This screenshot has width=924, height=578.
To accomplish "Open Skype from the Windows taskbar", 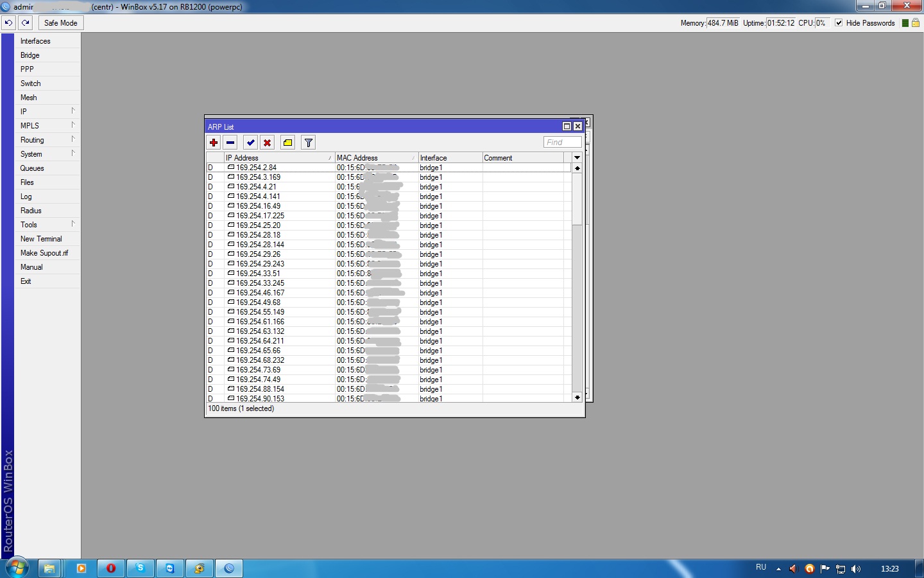I will coord(140,568).
